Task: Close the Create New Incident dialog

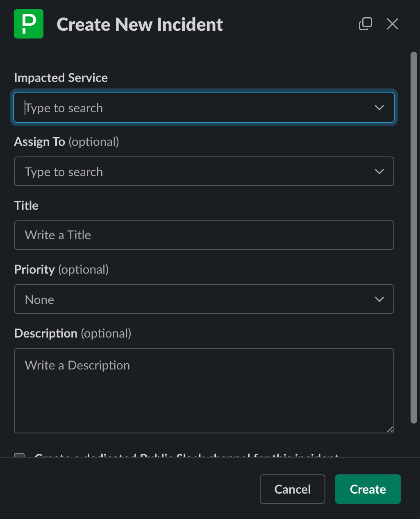Action: click(392, 24)
